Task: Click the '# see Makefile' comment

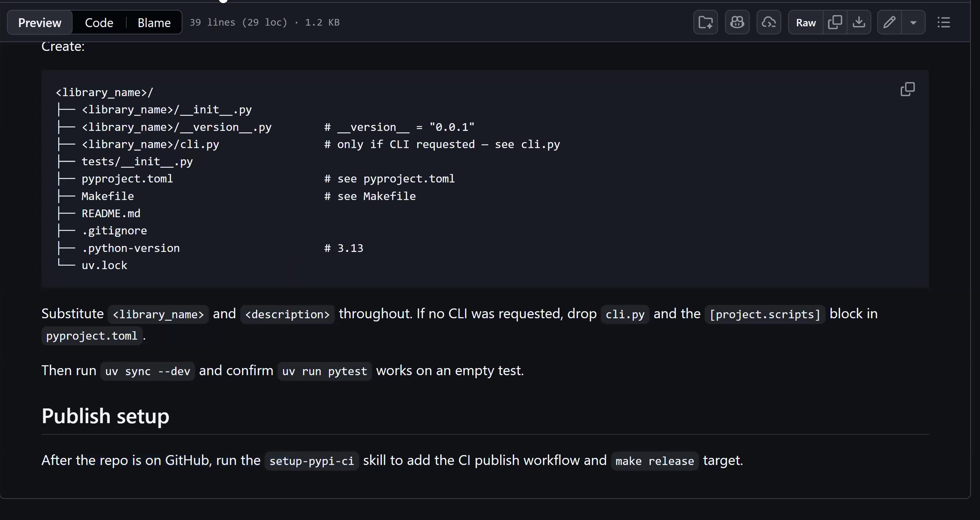Action: coord(370,196)
